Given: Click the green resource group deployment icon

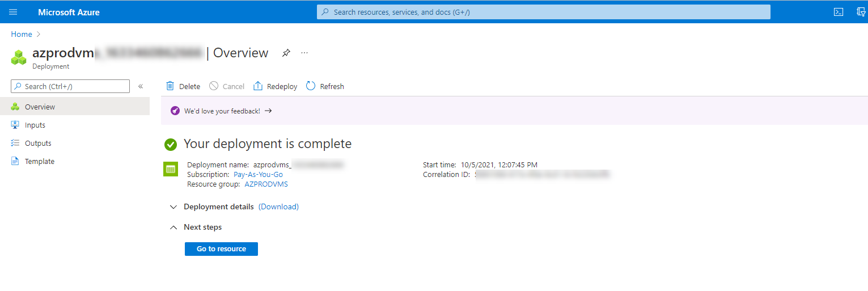Looking at the screenshot, I should (171, 169).
